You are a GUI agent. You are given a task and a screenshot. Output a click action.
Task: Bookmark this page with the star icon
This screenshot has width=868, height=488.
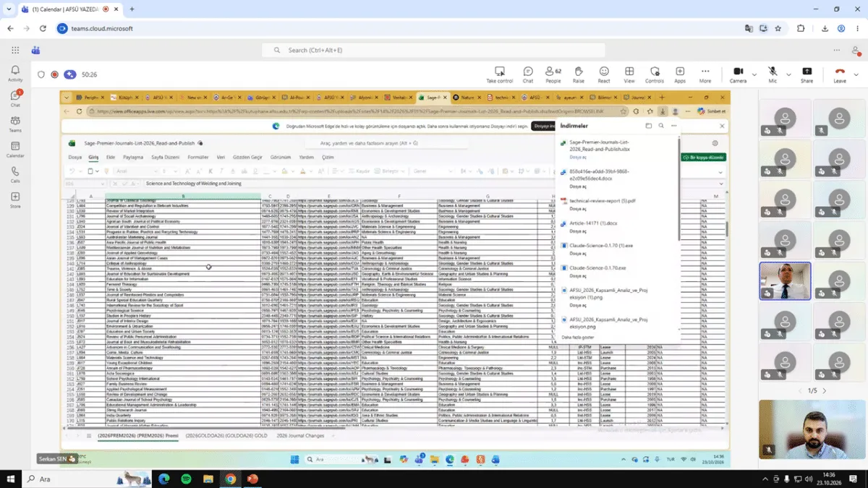[778, 29]
